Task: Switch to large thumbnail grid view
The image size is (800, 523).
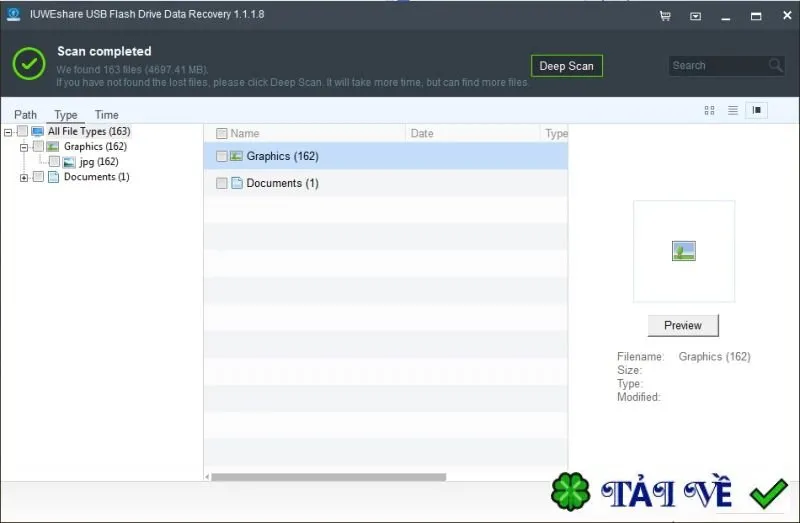Action: pyautogui.click(x=709, y=110)
